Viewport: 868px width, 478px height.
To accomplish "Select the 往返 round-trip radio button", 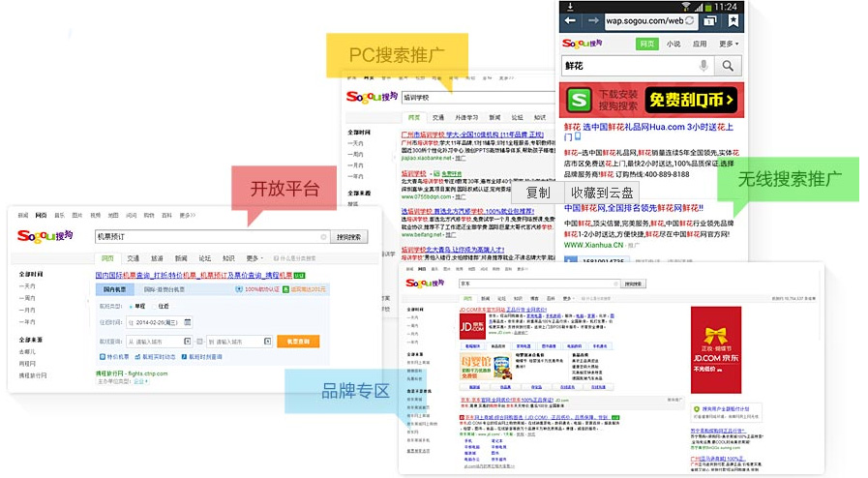I will click(x=155, y=306).
